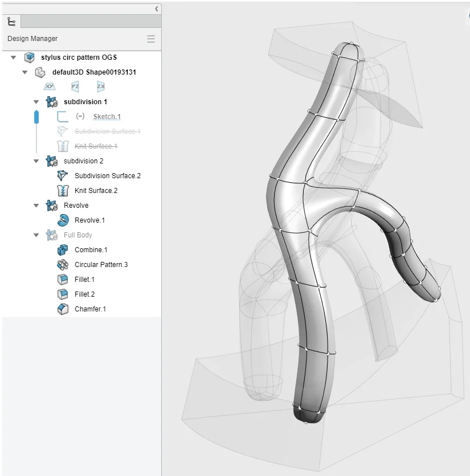
Task: Click the Subdivision Surface.2 icon
Action: pyautogui.click(x=63, y=176)
